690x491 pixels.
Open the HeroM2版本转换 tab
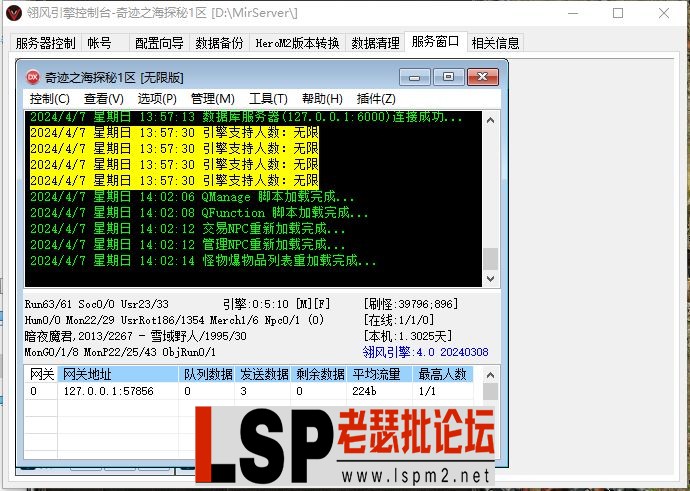(297, 43)
